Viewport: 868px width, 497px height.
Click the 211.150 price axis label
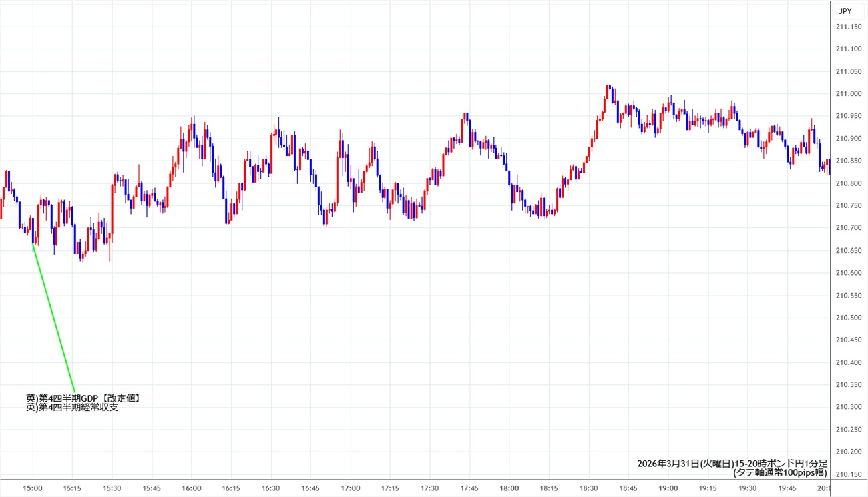tap(848, 27)
